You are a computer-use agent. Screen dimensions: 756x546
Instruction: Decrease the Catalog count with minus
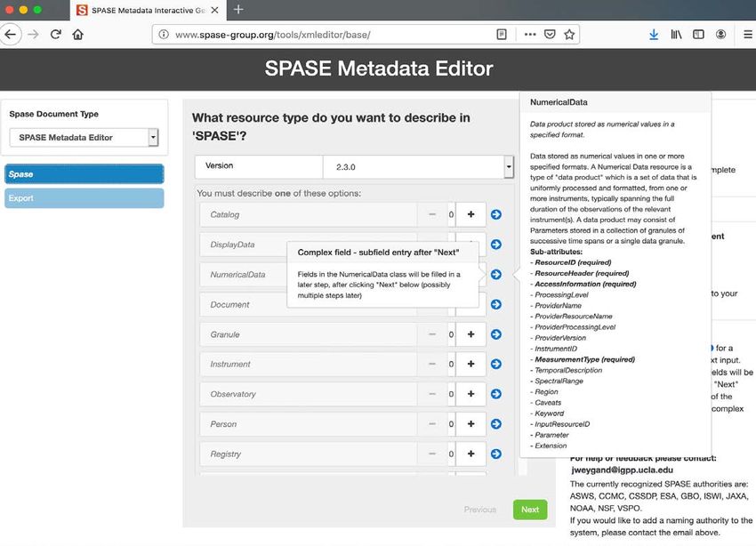click(432, 214)
